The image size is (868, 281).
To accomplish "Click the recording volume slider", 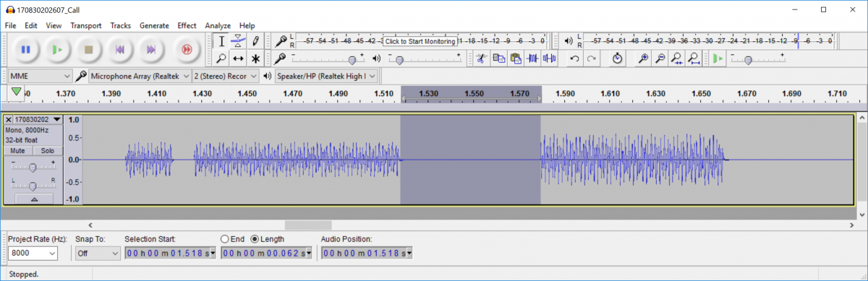I will pyautogui.click(x=328, y=59).
